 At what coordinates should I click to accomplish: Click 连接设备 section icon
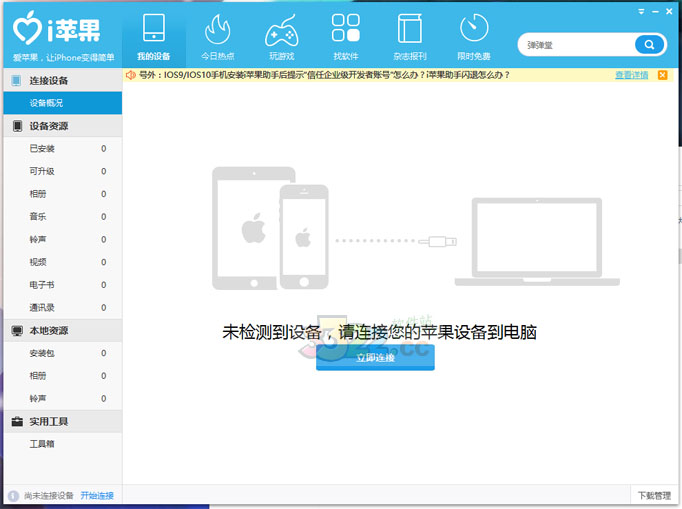[17, 80]
